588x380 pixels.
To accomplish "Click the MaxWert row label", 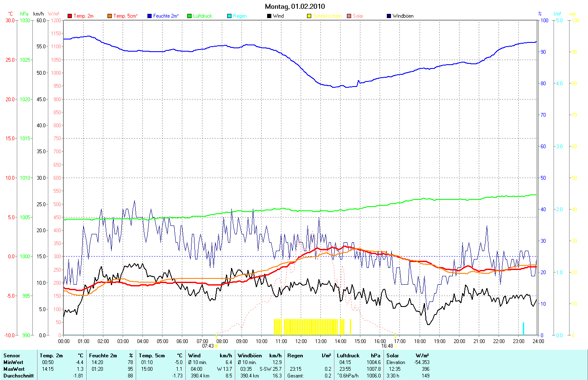I will pyautogui.click(x=14, y=369).
